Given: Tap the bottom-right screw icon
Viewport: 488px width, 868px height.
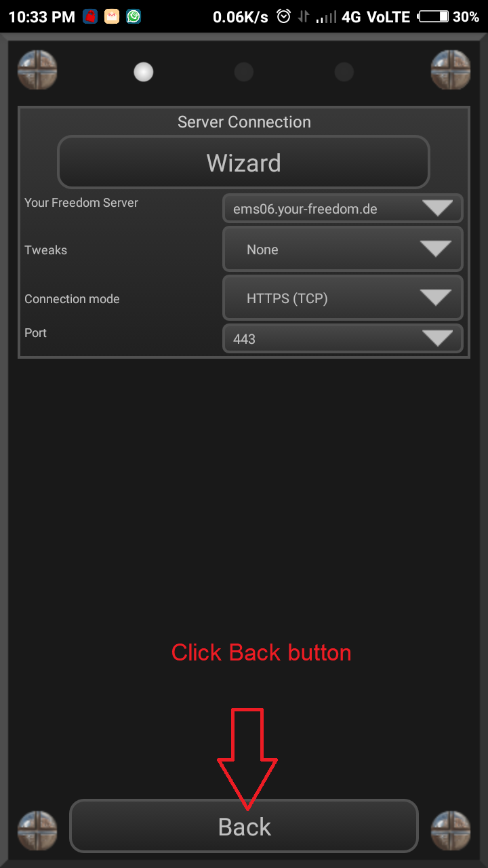Looking at the screenshot, I should tap(451, 831).
